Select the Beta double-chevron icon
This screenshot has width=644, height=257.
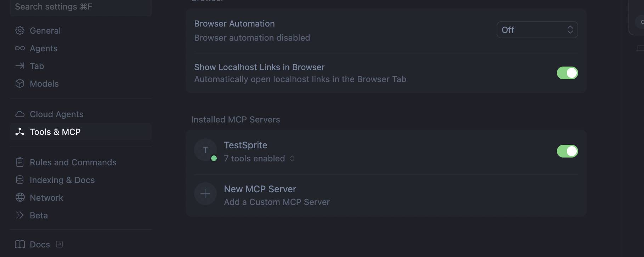coord(20,215)
